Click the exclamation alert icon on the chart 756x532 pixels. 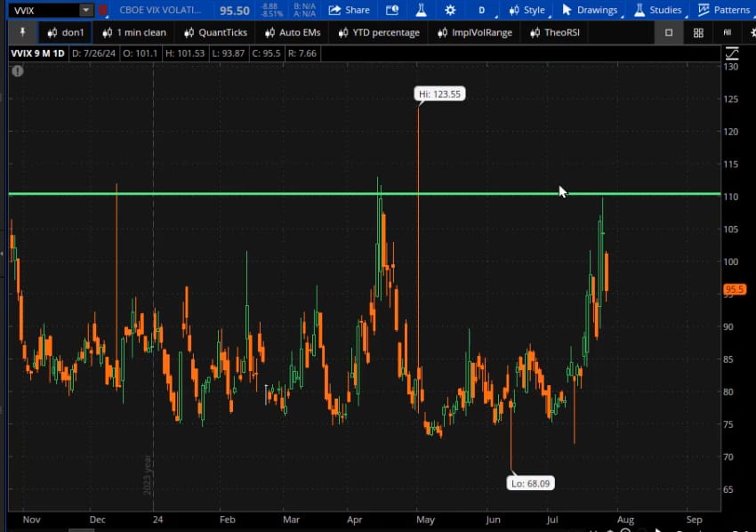(18, 71)
